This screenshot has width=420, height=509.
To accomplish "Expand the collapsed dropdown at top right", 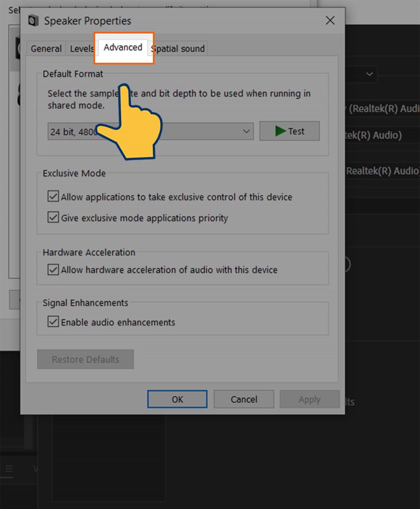I will (x=370, y=75).
